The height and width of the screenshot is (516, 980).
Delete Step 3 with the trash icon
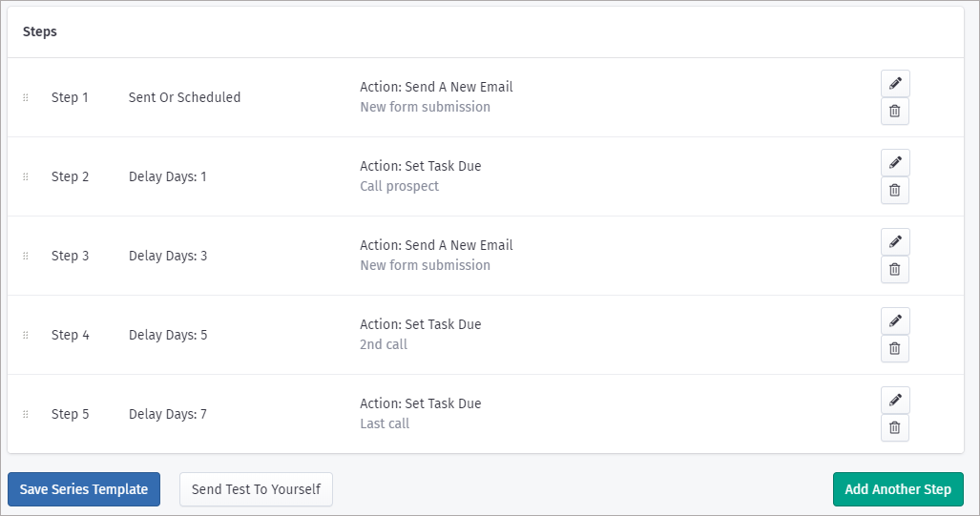(x=894, y=270)
